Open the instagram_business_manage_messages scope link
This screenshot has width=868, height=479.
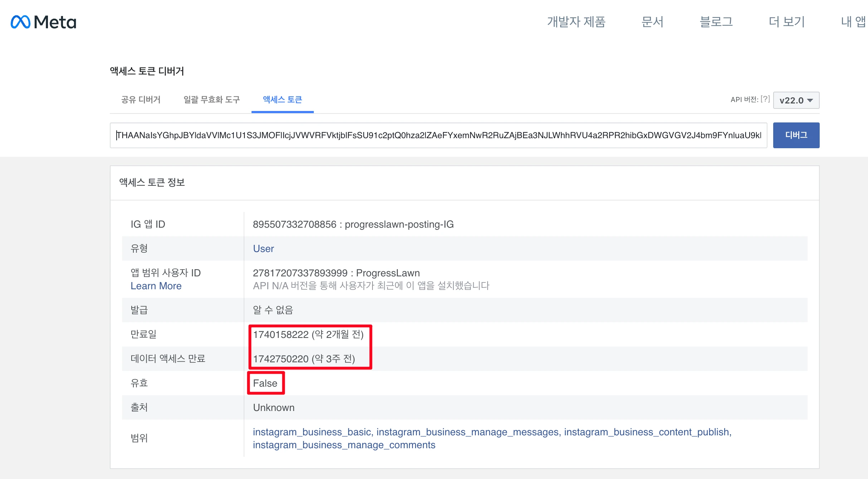click(x=467, y=432)
